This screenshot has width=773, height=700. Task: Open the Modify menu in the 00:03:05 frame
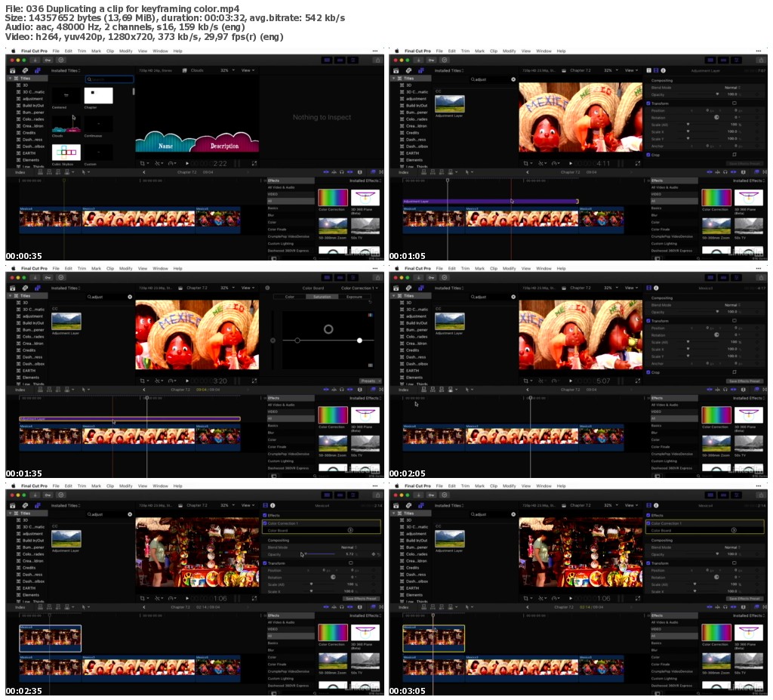510,486
